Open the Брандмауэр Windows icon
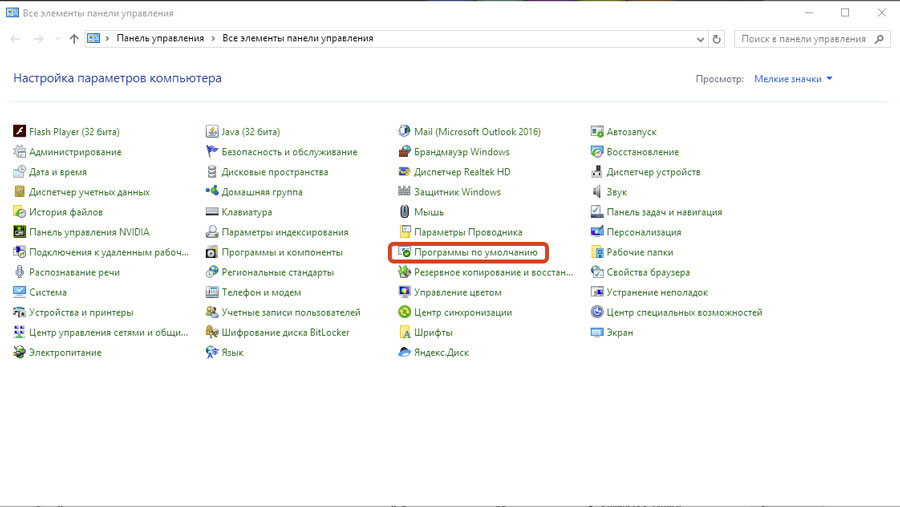 click(405, 152)
